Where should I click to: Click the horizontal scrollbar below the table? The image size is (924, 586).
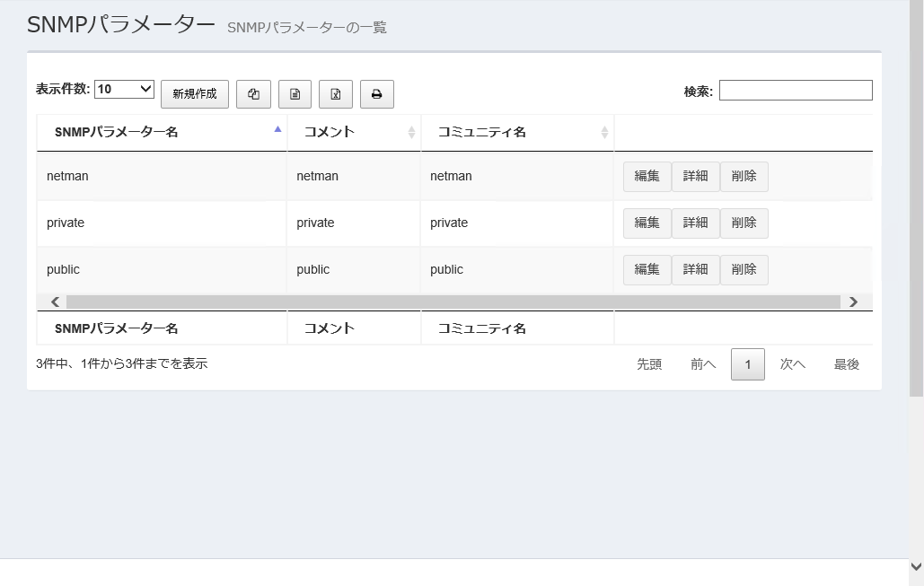(449, 302)
